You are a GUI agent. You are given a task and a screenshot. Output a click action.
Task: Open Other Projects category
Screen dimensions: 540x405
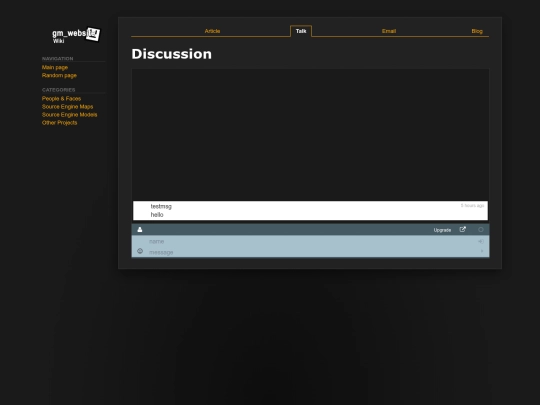point(60,123)
